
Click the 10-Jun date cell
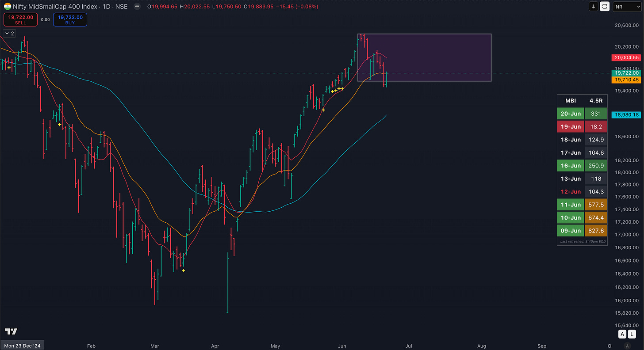click(x=571, y=218)
